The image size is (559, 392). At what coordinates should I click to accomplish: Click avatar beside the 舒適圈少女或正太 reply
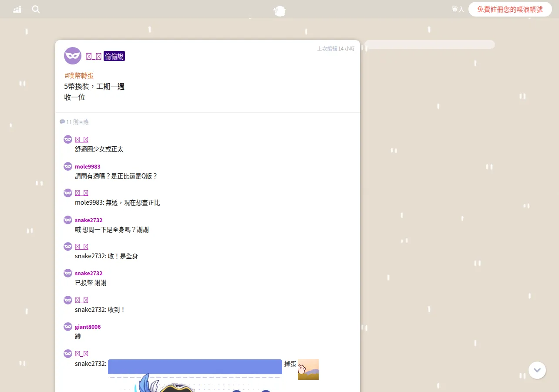pos(68,139)
